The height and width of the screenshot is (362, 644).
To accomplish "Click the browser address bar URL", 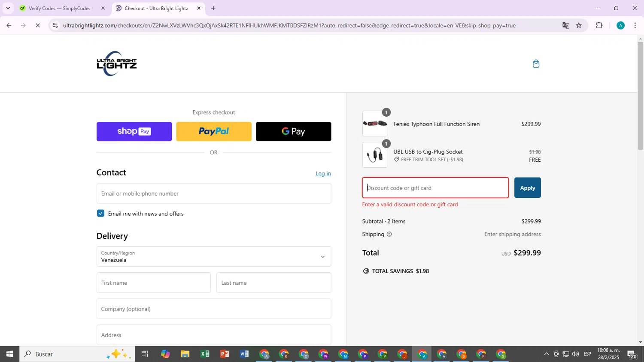I will click(x=289, y=26).
